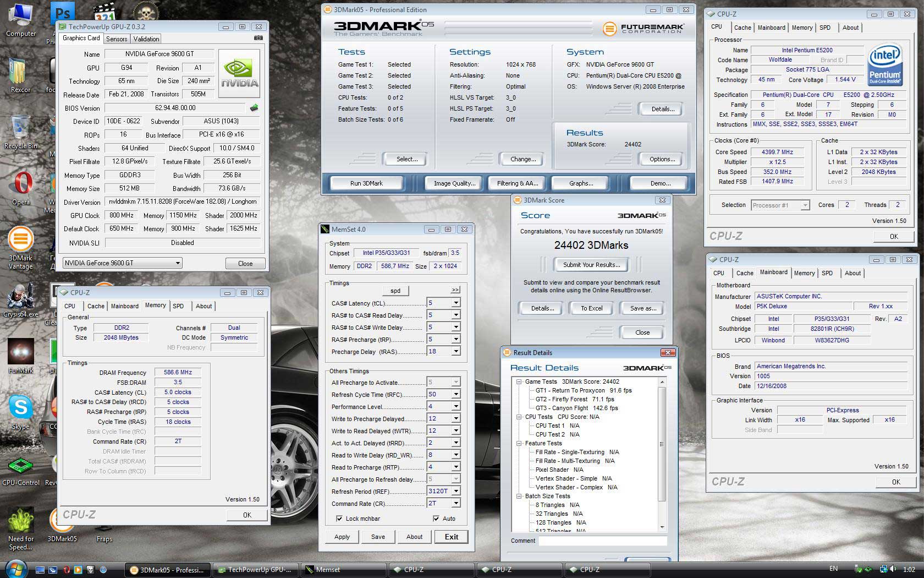Collapse the Game Tests tree node
The width and height of the screenshot is (924, 578).
tap(518, 381)
